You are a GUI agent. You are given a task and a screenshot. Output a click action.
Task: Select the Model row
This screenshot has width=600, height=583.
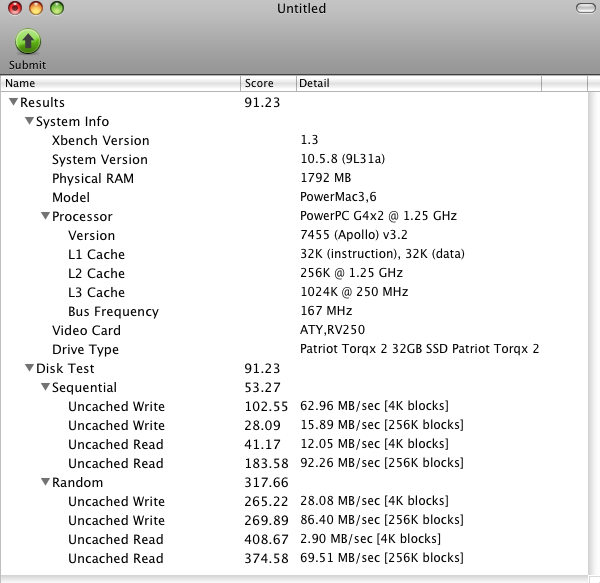click(294, 197)
